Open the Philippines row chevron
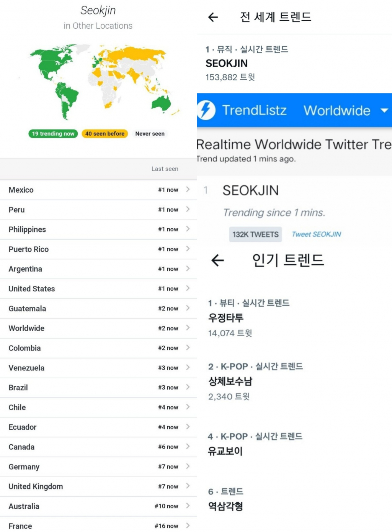 [188, 229]
